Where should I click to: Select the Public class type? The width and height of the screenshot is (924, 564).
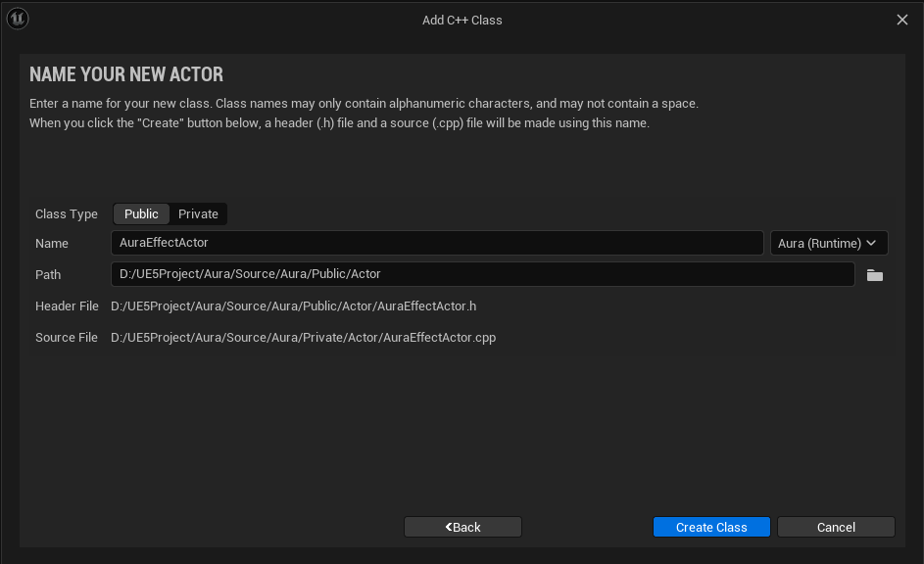tap(141, 213)
